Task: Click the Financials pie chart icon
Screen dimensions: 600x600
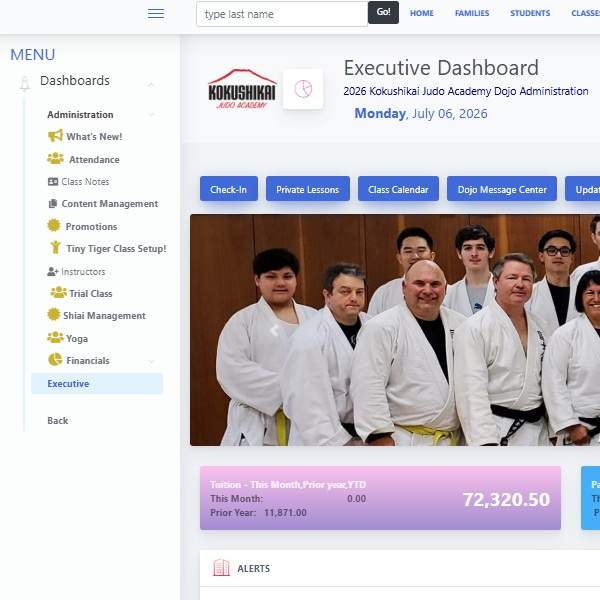Action: tap(55, 359)
